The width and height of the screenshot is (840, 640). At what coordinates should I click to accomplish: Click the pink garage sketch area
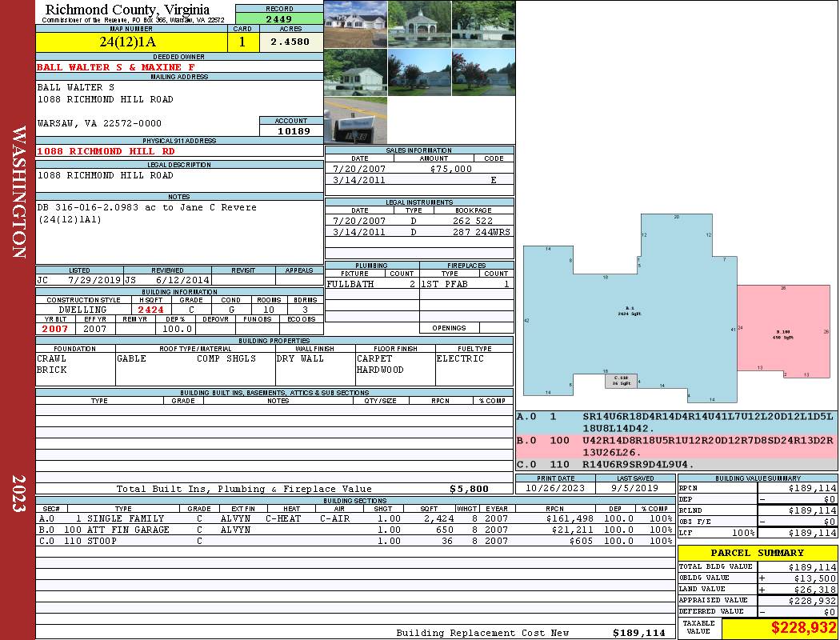coord(783,330)
